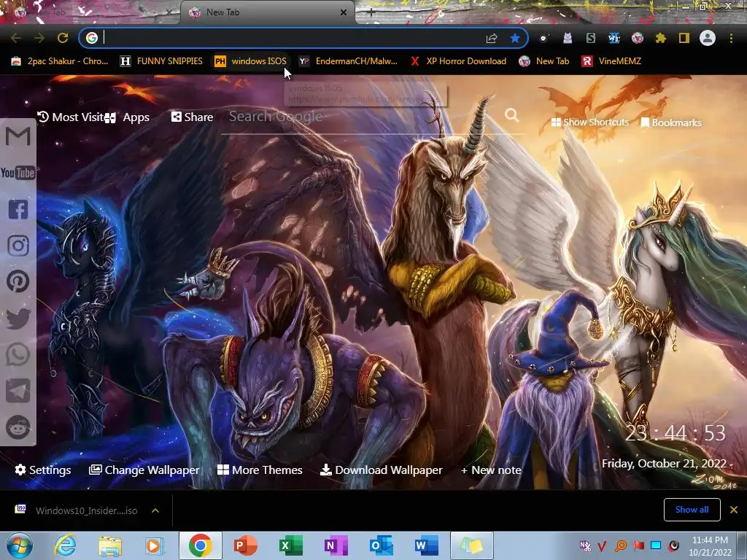
Task: Open the EndermanCH/Malw... bookmark
Action: click(348, 61)
